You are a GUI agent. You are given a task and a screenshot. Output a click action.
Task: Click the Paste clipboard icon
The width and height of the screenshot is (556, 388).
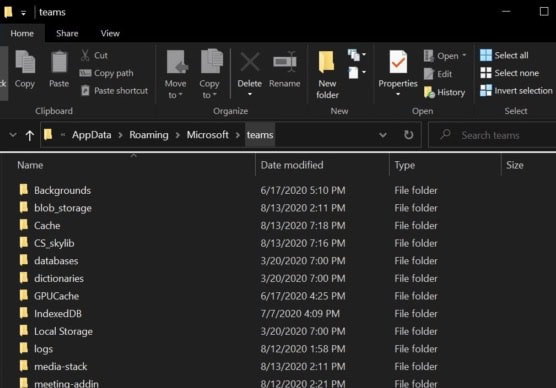(x=59, y=62)
